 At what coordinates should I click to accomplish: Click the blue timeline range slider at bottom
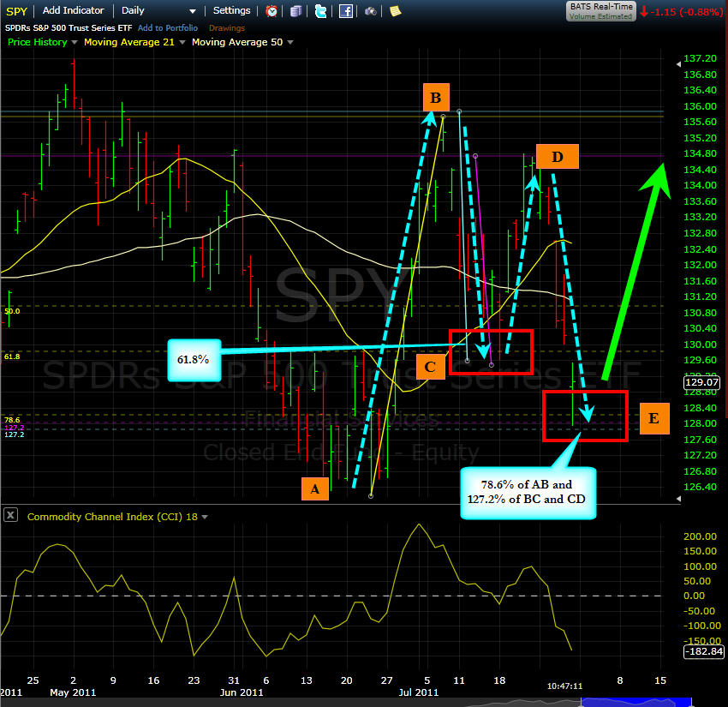click(x=636, y=702)
